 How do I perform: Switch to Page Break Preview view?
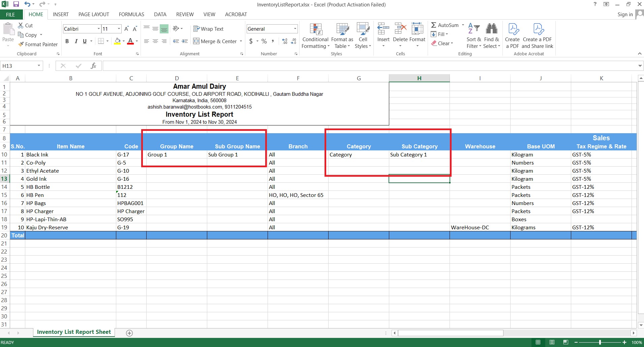click(x=565, y=342)
